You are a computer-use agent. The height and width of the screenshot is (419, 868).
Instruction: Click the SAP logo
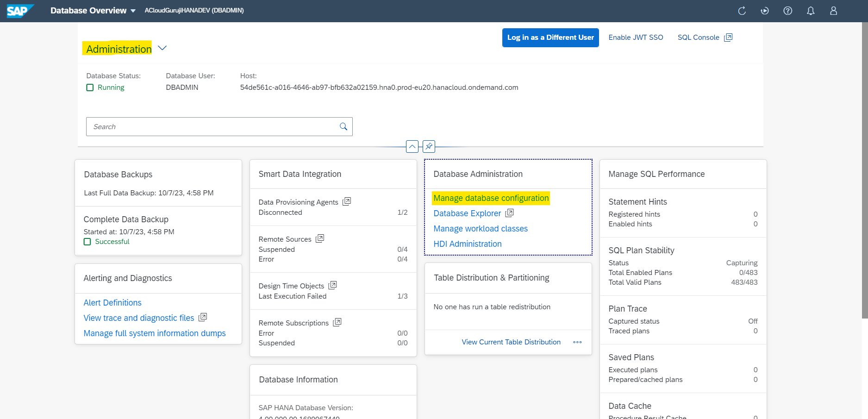pyautogui.click(x=19, y=11)
